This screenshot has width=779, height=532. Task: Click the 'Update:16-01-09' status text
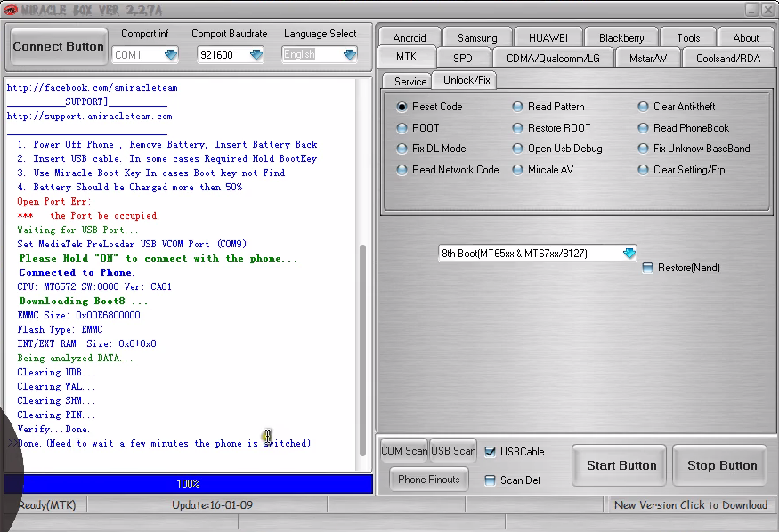tap(212, 505)
